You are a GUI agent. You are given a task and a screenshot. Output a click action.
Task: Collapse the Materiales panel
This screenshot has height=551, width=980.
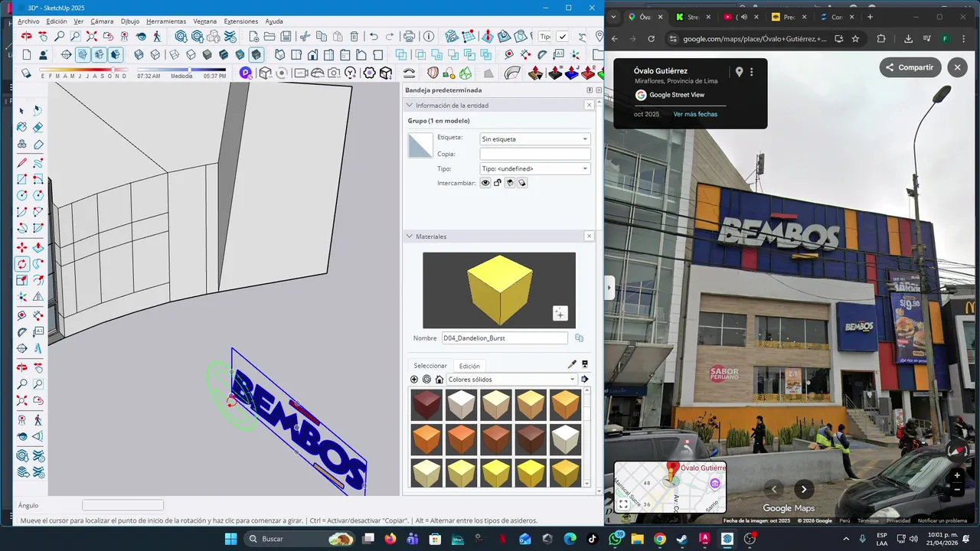(x=410, y=236)
